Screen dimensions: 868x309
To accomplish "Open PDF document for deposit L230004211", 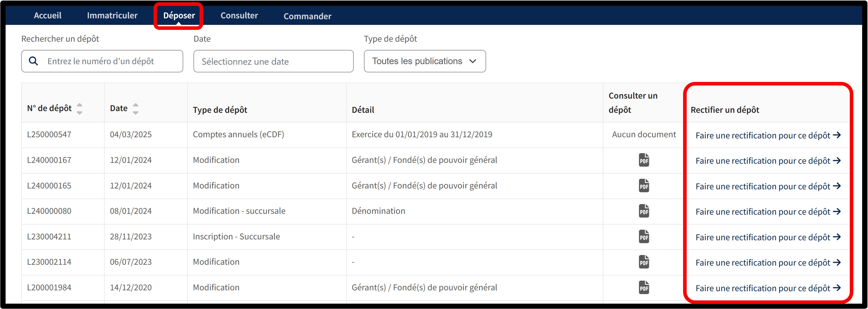I will (x=644, y=236).
